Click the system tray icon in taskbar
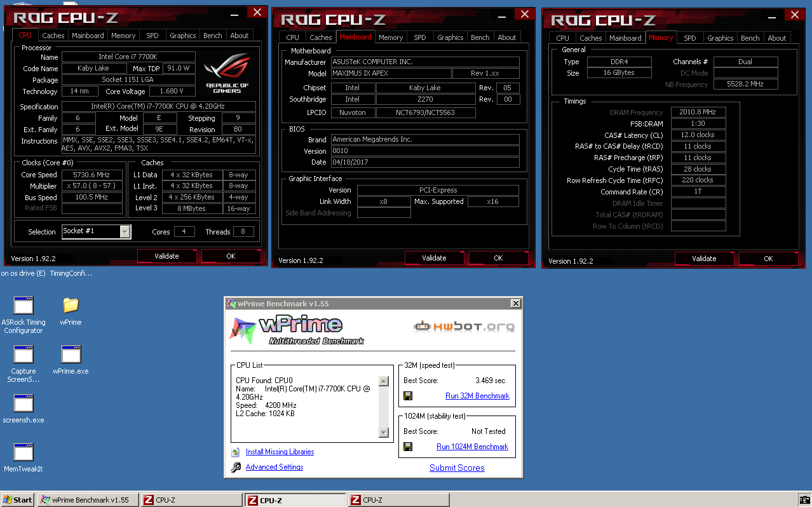 point(804,500)
